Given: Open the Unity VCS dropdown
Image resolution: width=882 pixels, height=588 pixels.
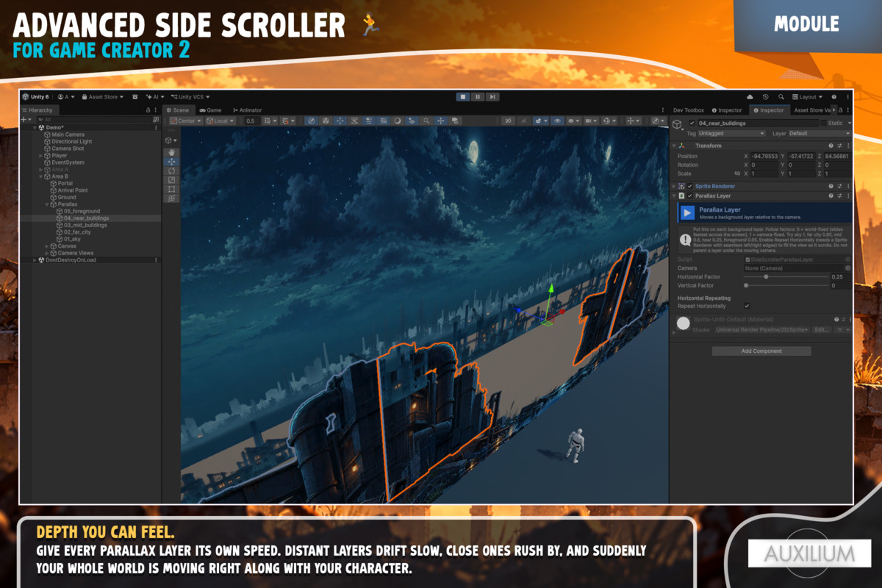Looking at the screenshot, I should point(190,96).
